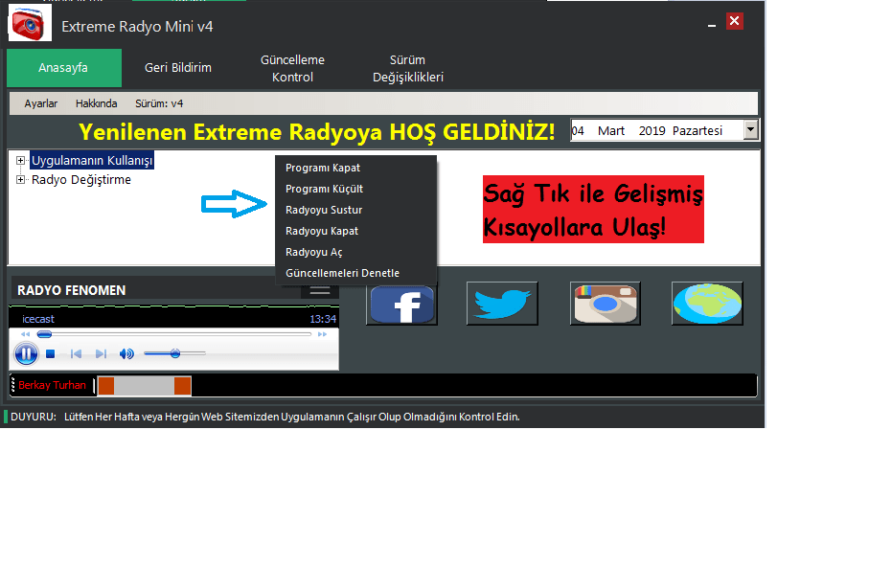
Task: Choose Programı Kapat from context menu
Action: tap(355, 168)
